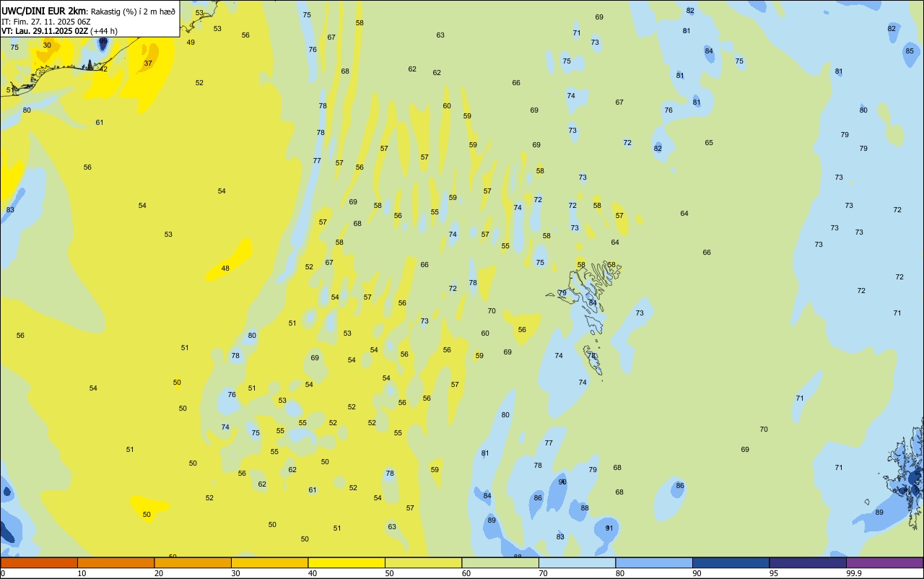The height and width of the screenshot is (579, 924).
Task: Click the dark blue 90–95 legend swatch
Action: [731, 562]
